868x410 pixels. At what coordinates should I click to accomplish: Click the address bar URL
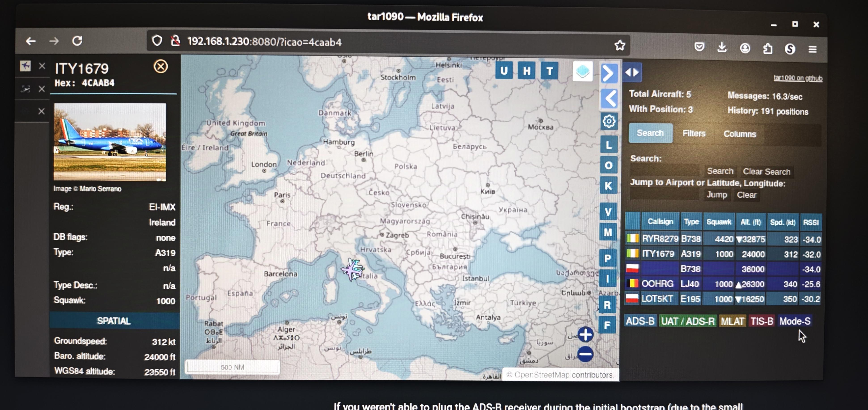point(265,42)
